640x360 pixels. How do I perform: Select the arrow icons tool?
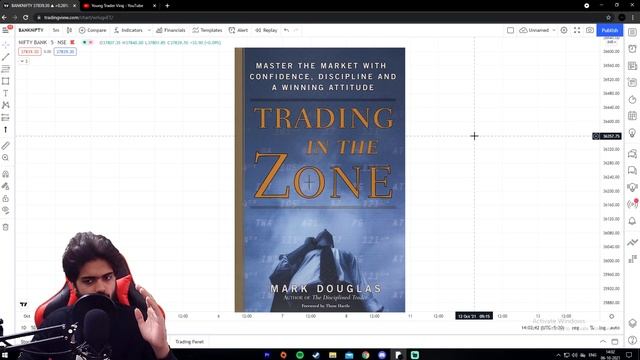6,130
